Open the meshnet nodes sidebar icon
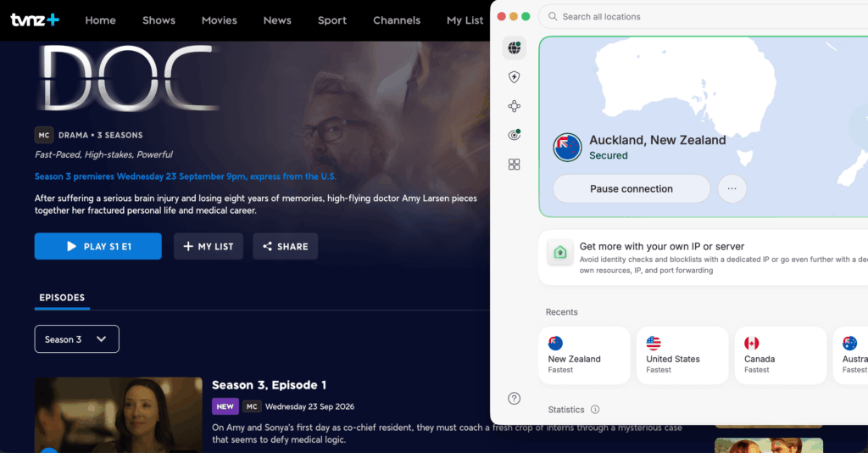Screen dimensions: 868x453 click(515, 106)
